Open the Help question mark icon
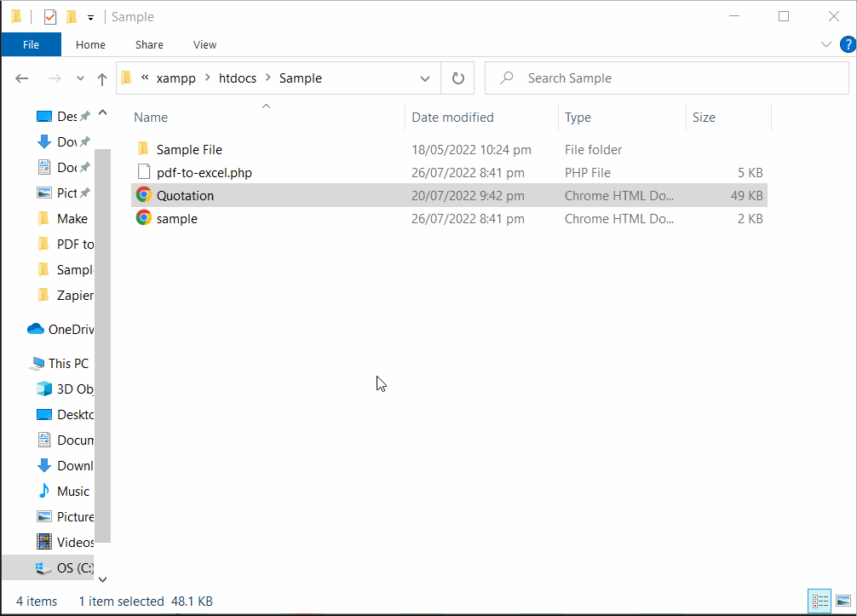857x616 pixels. pyautogui.click(x=848, y=44)
